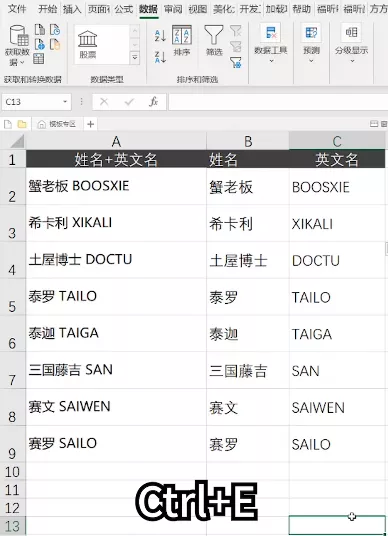Click header cell 英文名
Image resolution: width=388 pixels, height=536 pixels.
click(x=337, y=159)
